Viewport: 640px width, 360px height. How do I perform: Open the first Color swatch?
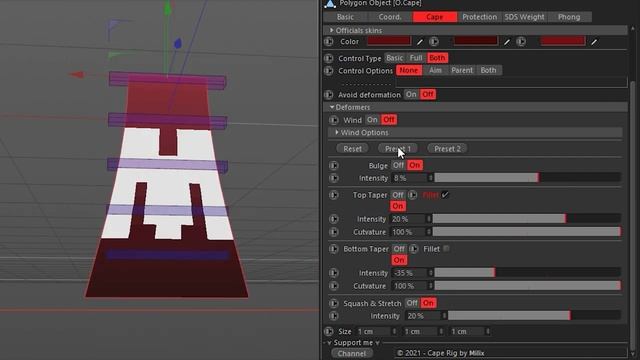[x=389, y=41]
